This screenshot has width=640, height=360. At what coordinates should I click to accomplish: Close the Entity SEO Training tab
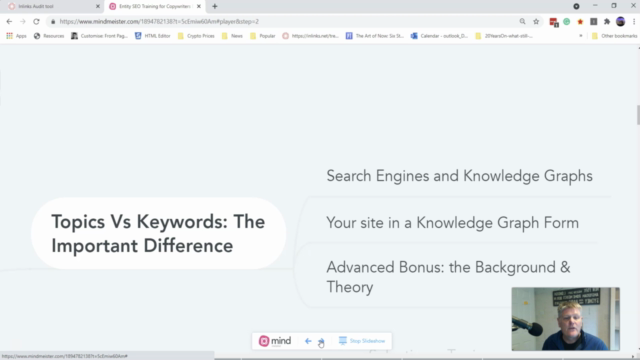coord(199,7)
